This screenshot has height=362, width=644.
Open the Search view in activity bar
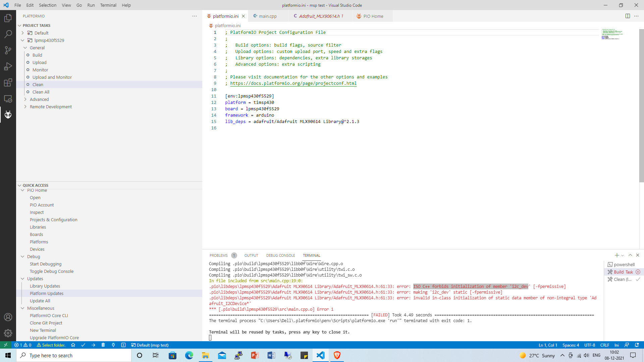(8, 34)
